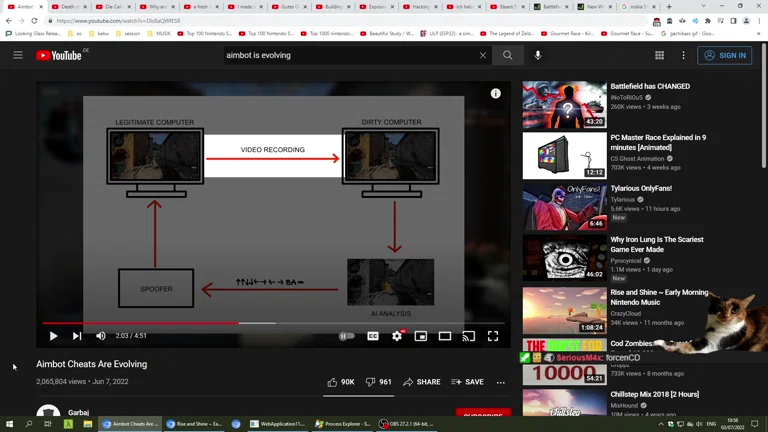This screenshot has width=768, height=432.
Task: Switch to miniplayer mode
Action: click(x=421, y=337)
